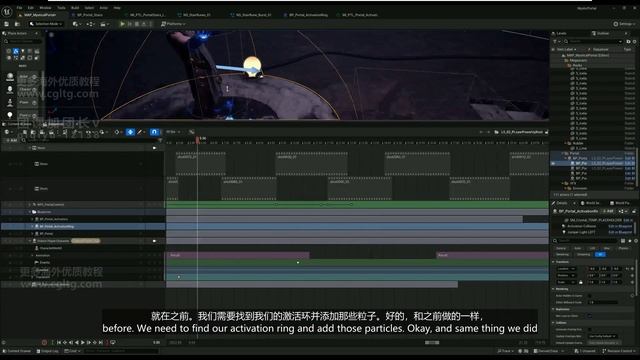This screenshot has width=640, height=360.
Task: Open the Update Overlaps Method dropdown
Action: [x=602, y=336]
